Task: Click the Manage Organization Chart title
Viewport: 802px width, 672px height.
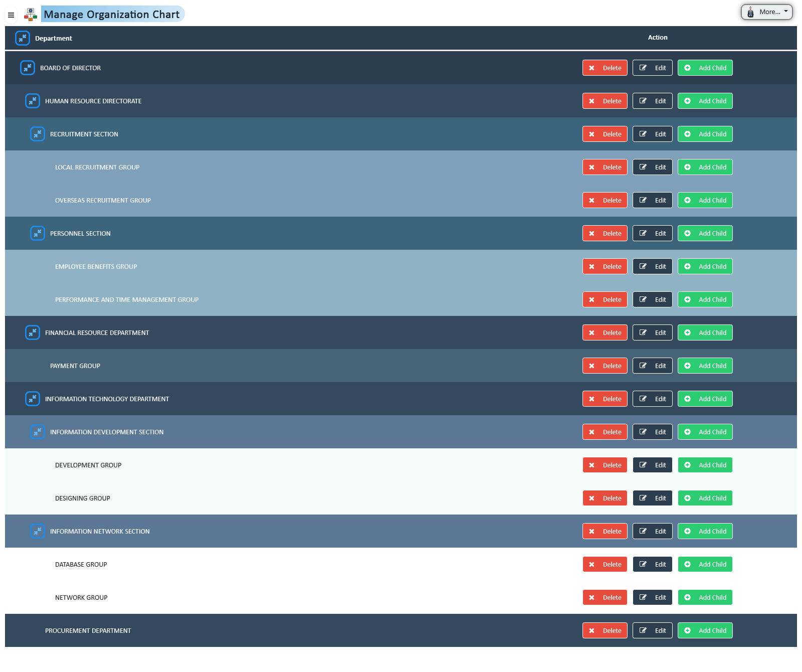Action: [x=112, y=15]
